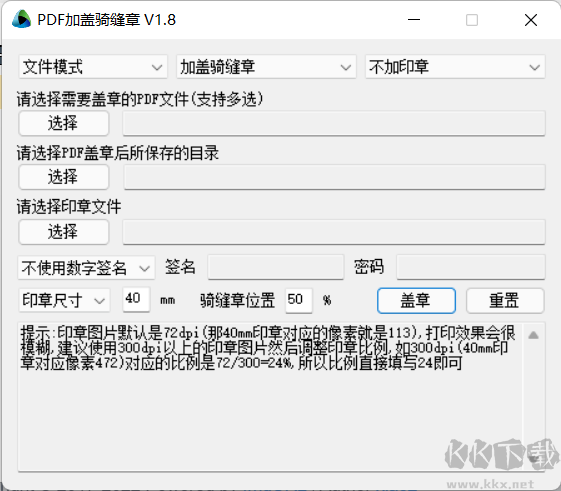
Task: Click the save directory path field
Action: pos(334,177)
